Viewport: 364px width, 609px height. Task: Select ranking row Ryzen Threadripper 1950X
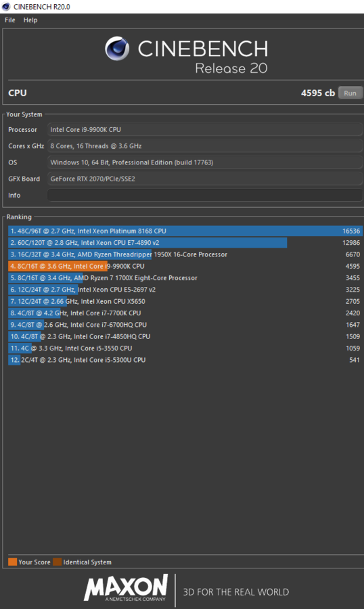185,254
